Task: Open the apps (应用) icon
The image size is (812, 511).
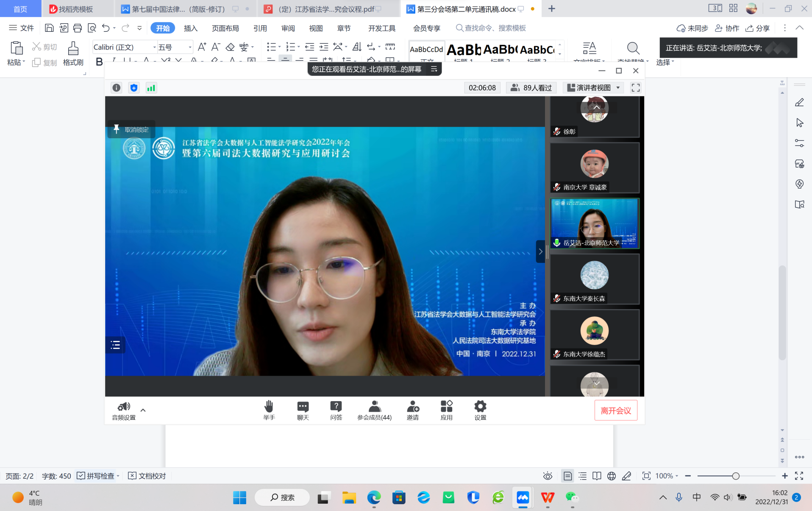Action: 446,410
